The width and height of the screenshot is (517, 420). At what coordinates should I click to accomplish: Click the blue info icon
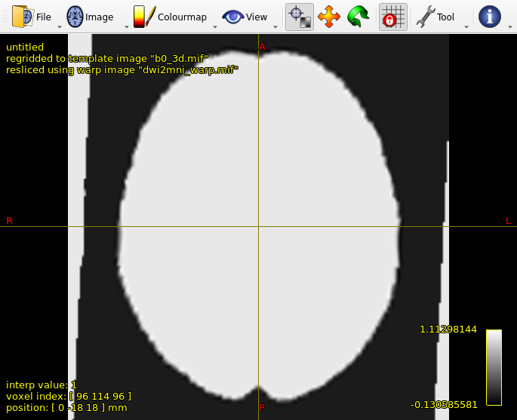[x=490, y=17]
